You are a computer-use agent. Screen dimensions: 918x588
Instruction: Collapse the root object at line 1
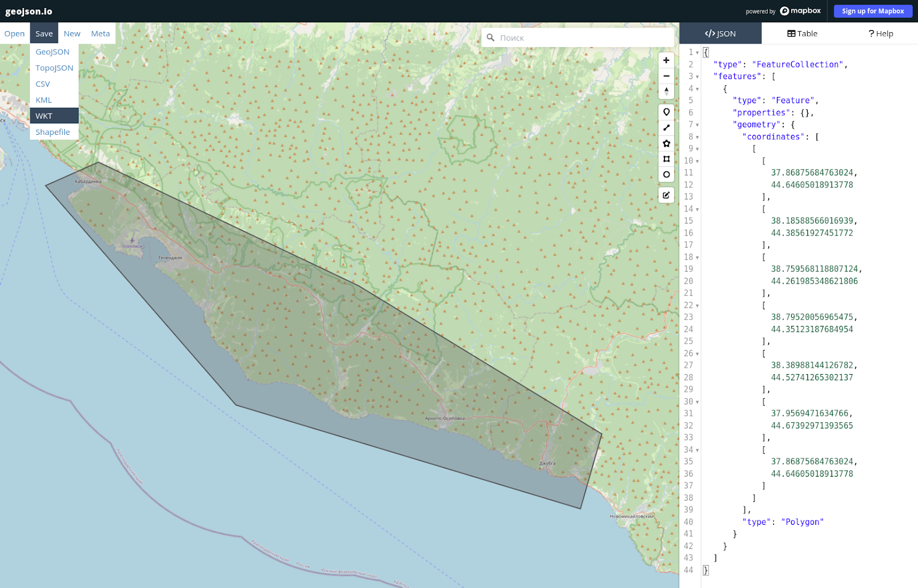pos(697,53)
